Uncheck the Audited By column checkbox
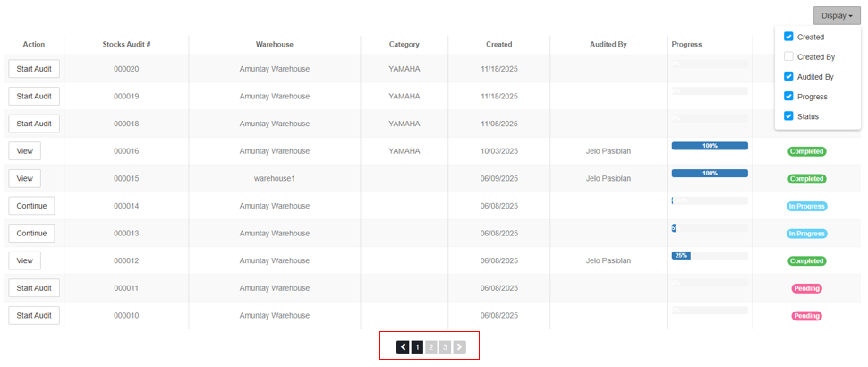This screenshot has width=868, height=367. coord(788,77)
